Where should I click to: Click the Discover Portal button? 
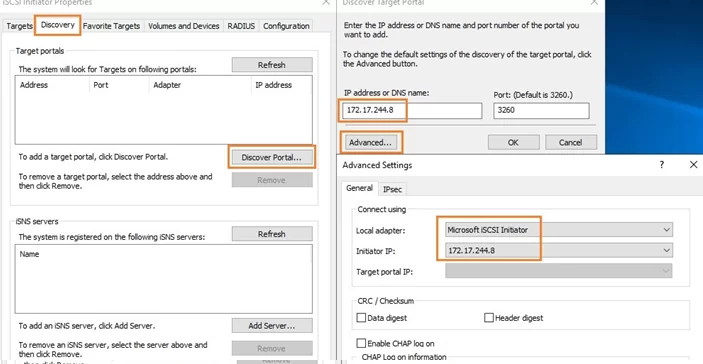pos(272,157)
